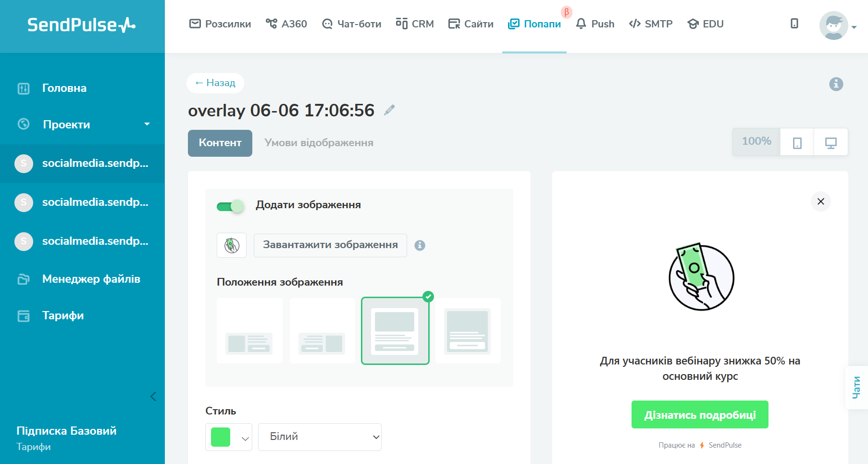Screen dimensions: 868x464
Task: Click the money illustration in popup preview
Action: [701, 276]
